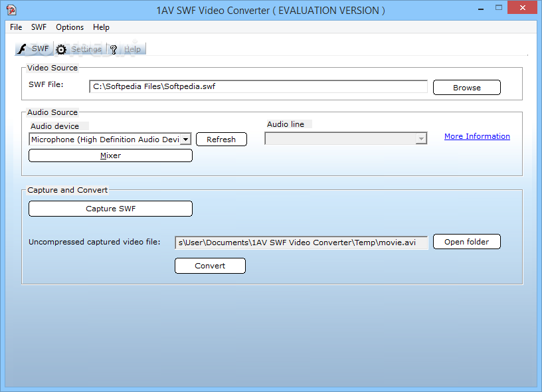542x392 pixels.
Task: Click the 'Uncompressed captured video file:' label
Action: tap(94, 242)
